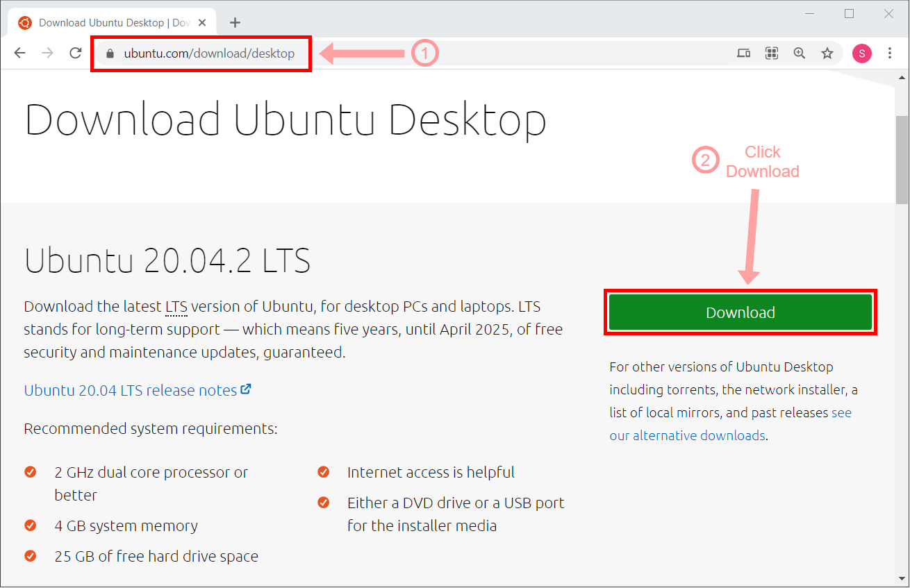This screenshot has width=910, height=588.
Task: Toggle the bookmark star
Action: (827, 53)
